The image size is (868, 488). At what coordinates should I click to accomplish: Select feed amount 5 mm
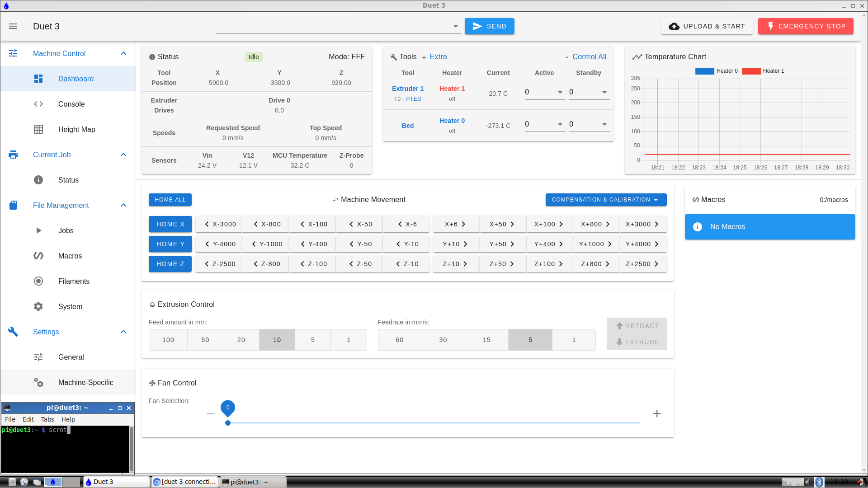tap(313, 340)
